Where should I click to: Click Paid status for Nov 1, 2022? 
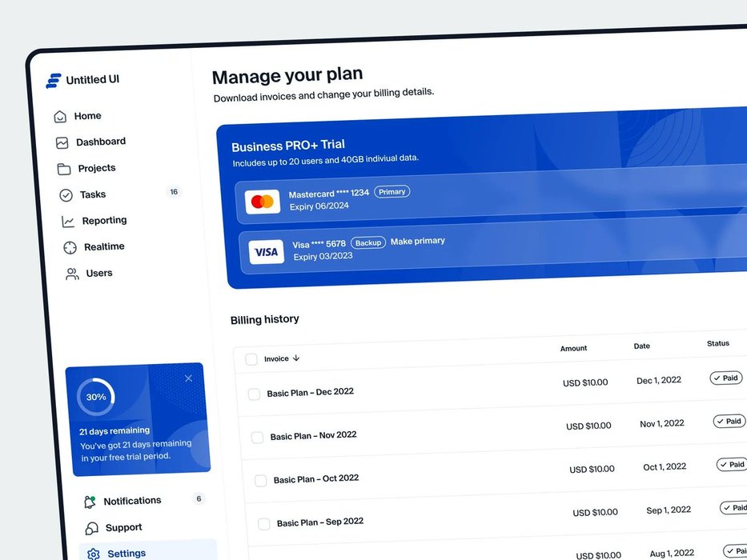click(x=729, y=421)
